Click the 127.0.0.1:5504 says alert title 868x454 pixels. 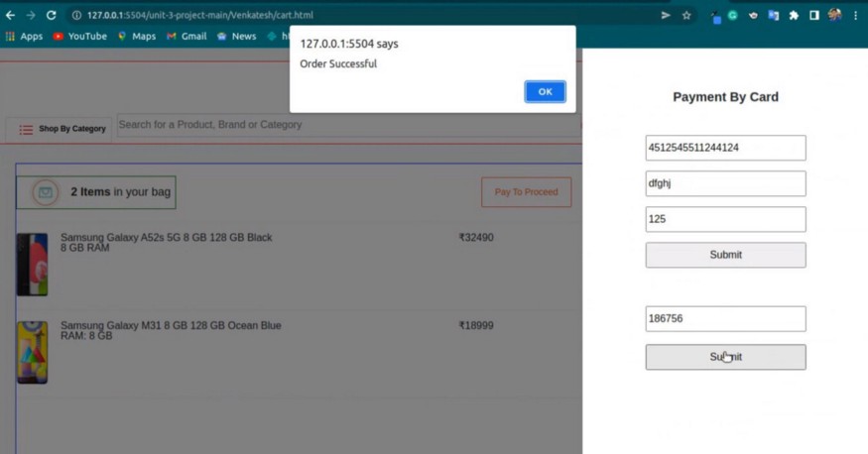point(349,44)
